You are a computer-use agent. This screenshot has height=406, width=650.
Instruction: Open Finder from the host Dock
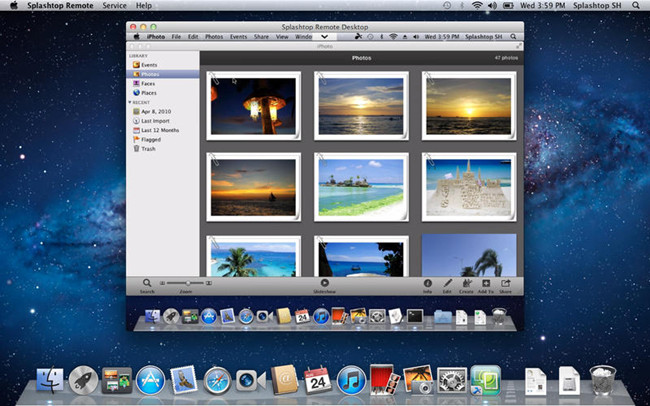pyautogui.click(x=50, y=380)
